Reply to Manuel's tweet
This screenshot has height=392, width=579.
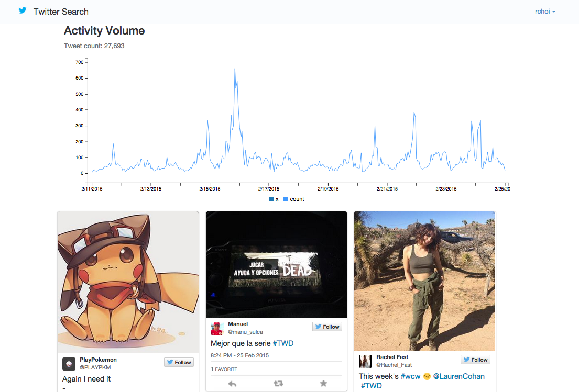click(x=232, y=384)
